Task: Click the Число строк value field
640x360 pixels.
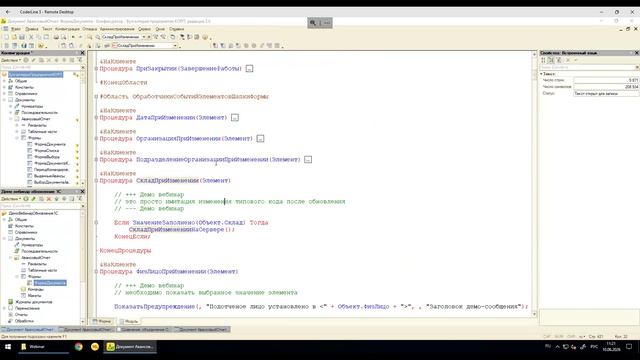Action: [x=606, y=80]
